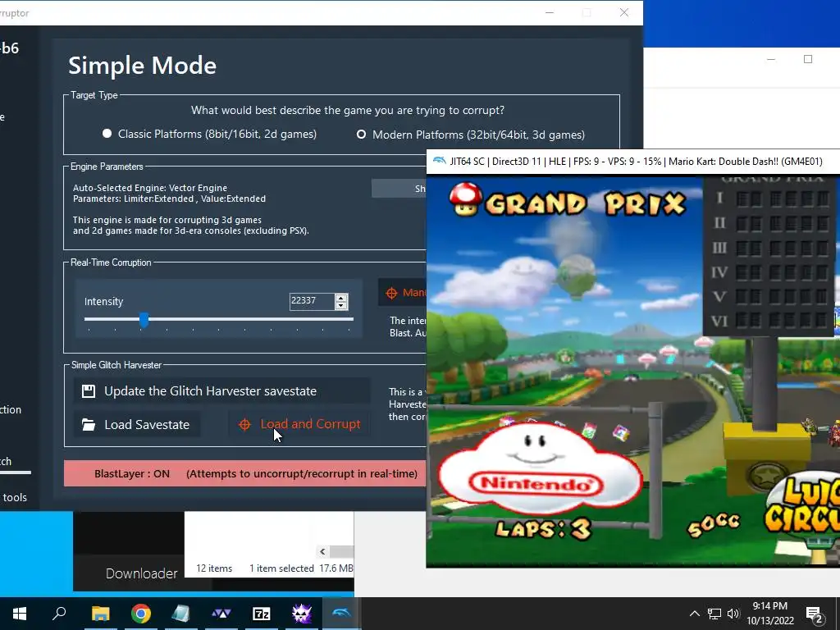
Task: Click the crosshair icon on Load and Corrupt
Action: click(244, 424)
